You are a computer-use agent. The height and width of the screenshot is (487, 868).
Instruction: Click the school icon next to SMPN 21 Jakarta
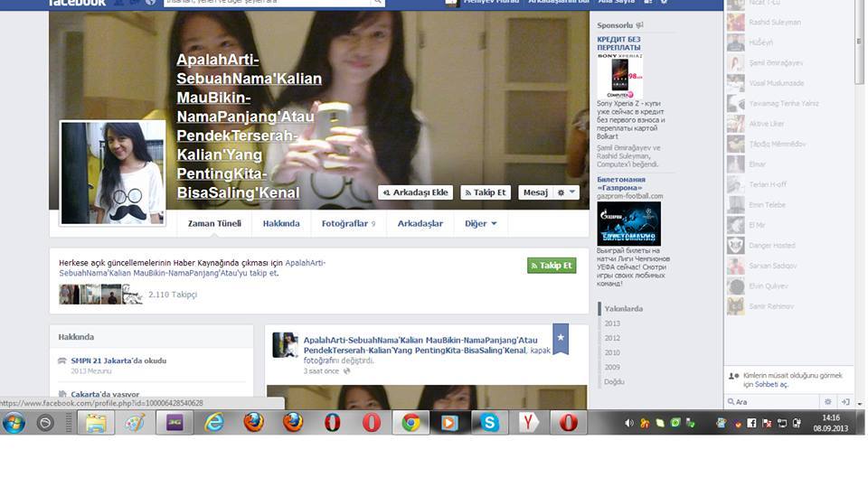point(62,361)
